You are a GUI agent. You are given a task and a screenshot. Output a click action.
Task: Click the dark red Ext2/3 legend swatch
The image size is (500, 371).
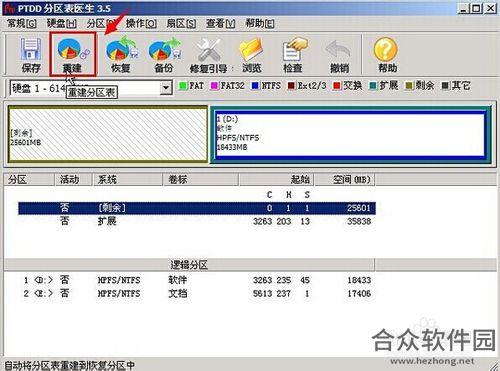point(291,86)
